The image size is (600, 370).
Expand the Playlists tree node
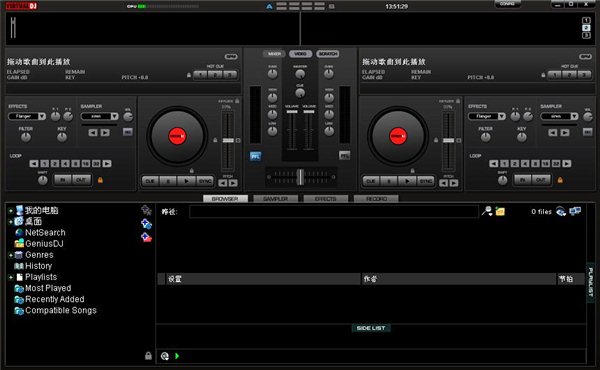tap(11, 277)
